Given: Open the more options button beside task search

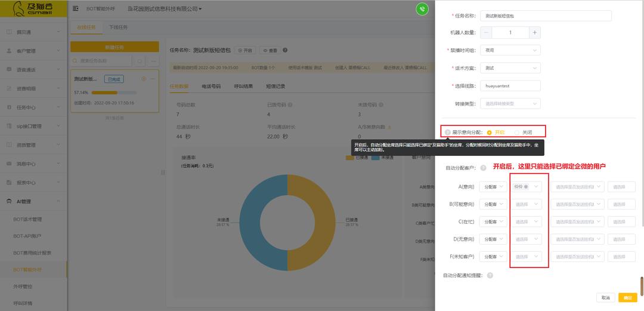Looking at the screenshot, I should [x=153, y=61].
